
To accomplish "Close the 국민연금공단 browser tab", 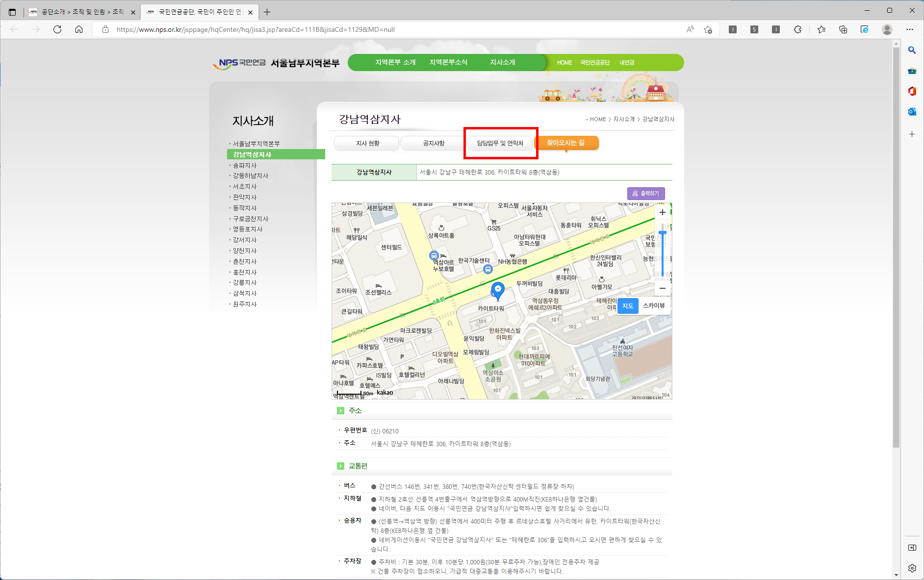I will [251, 12].
